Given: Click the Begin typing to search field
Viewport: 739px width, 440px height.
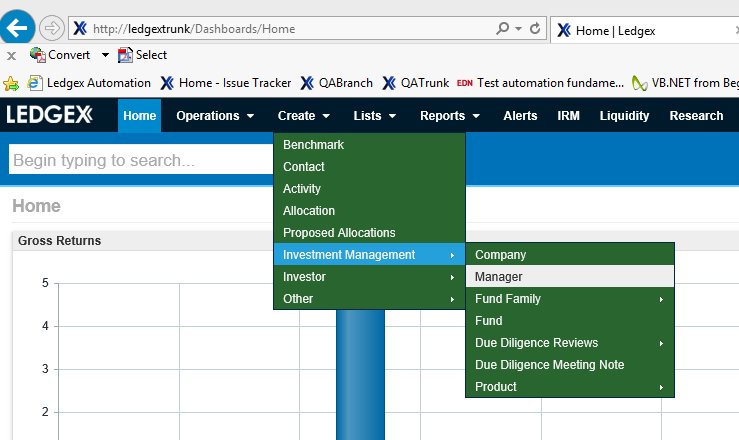Looking at the screenshot, I should click(x=141, y=160).
